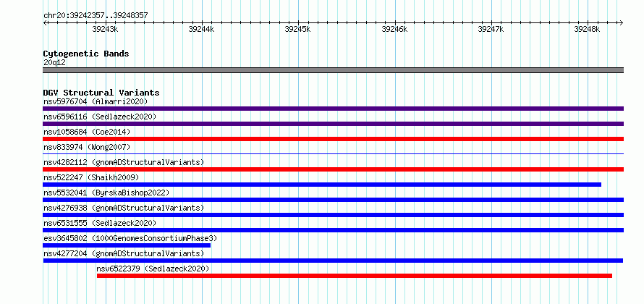Click the red bar for nsv4282112
Viewport: 644px width, 304px height.
(333, 169)
